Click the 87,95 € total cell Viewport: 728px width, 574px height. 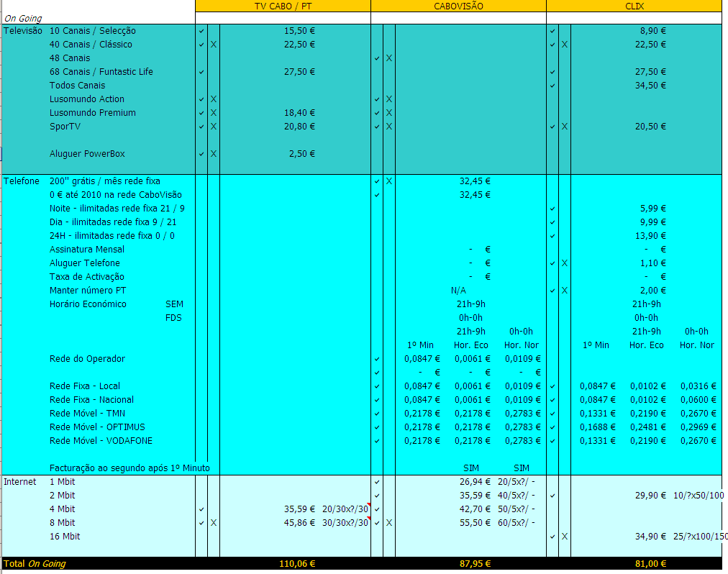coord(475,563)
